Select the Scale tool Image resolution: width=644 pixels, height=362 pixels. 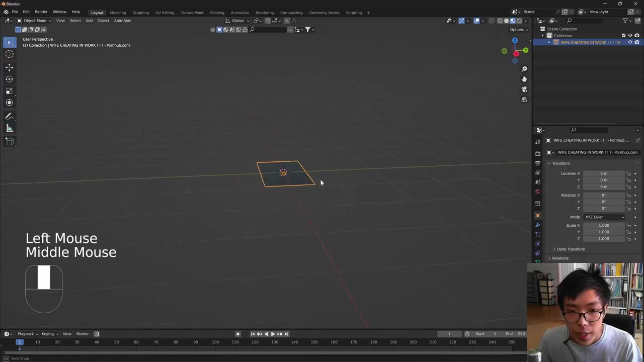pyautogui.click(x=9, y=91)
